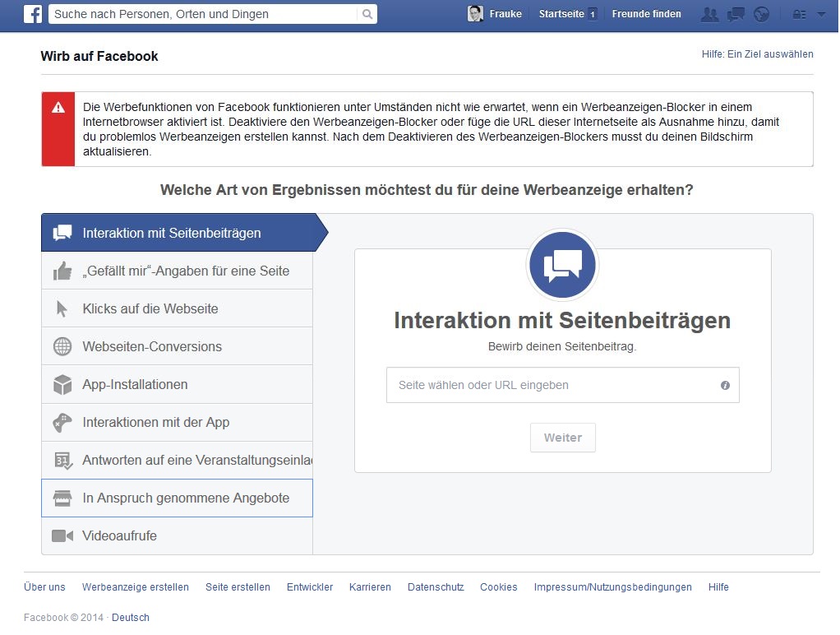The width and height of the screenshot is (840, 635).
Task: Open Frauke profile link
Action: 505,14
